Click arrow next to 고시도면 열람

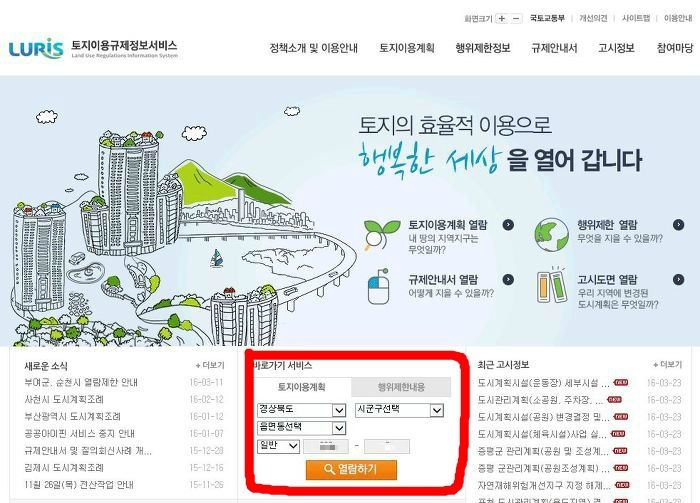[679, 279]
